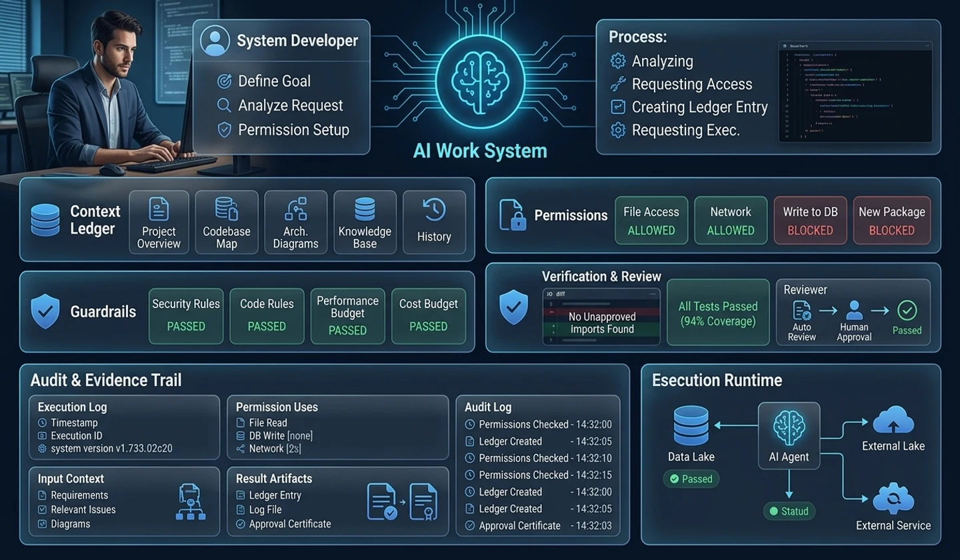Click the locked file icon beside Permissions
960x560 pixels.
click(511, 215)
